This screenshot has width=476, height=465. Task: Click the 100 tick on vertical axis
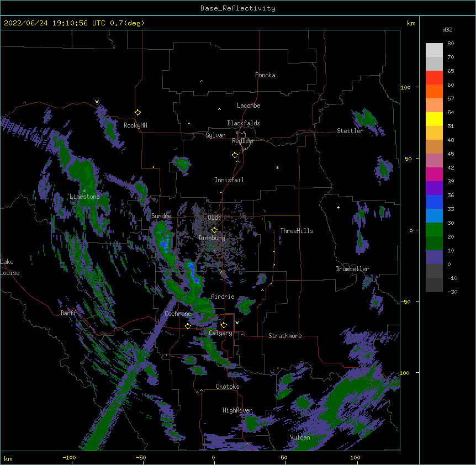pos(405,87)
